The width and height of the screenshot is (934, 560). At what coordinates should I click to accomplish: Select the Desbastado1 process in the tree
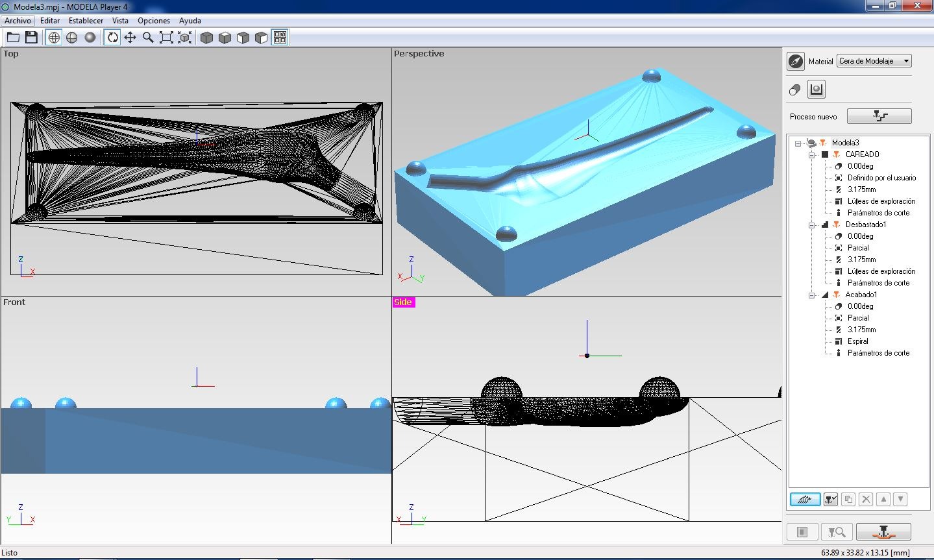point(865,225)
